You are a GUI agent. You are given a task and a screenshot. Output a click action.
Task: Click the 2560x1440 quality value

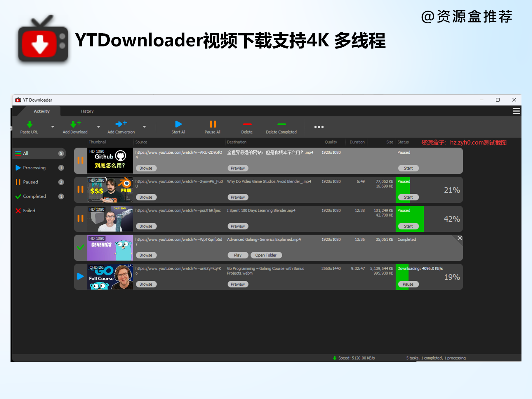(x=331, y=268)
